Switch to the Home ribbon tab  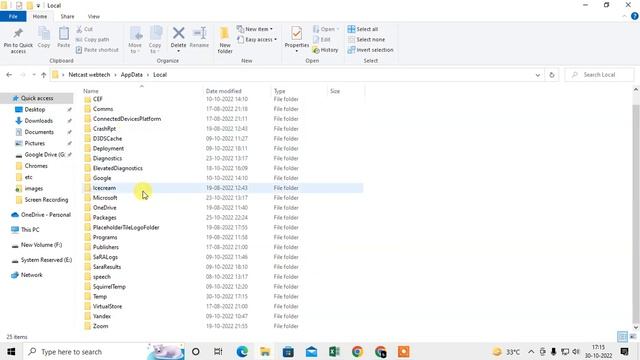[40, 16]
